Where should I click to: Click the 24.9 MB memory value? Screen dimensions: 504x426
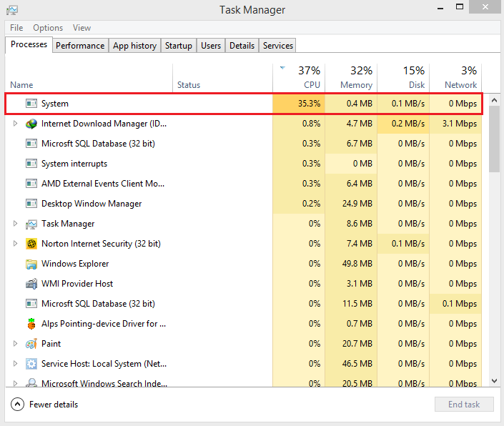pos(357,204)
